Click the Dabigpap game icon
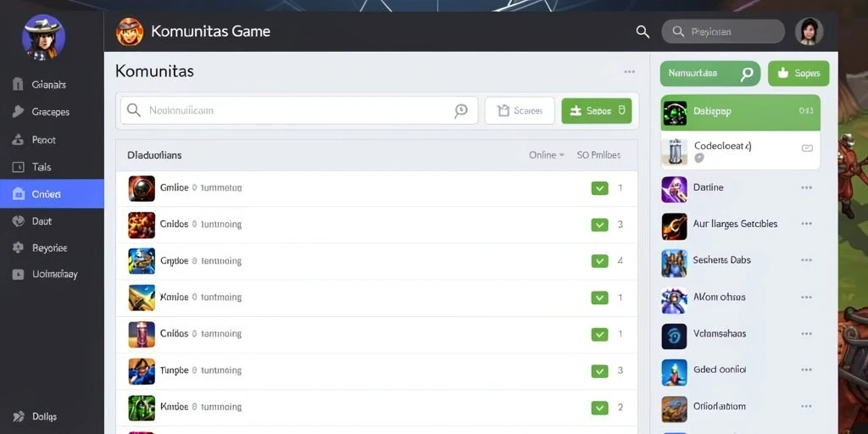868x434 pixels. (x=674, y=113)
